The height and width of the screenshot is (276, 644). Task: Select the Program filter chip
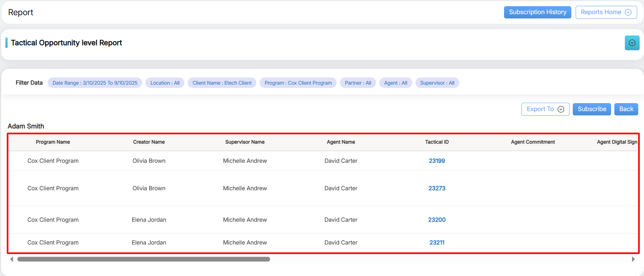tap(298, 83)
